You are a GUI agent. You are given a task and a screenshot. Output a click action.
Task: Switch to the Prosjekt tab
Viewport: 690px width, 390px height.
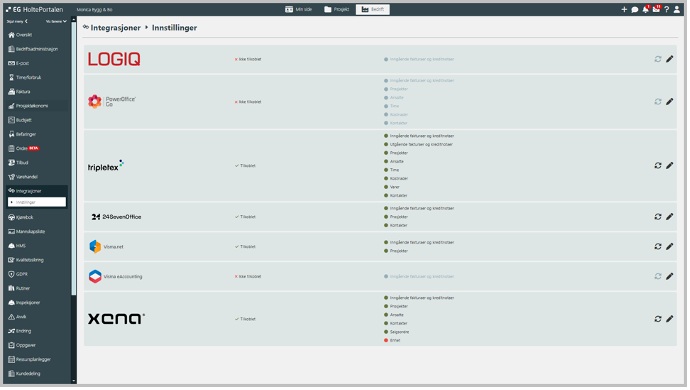click(x=338, y=10)
